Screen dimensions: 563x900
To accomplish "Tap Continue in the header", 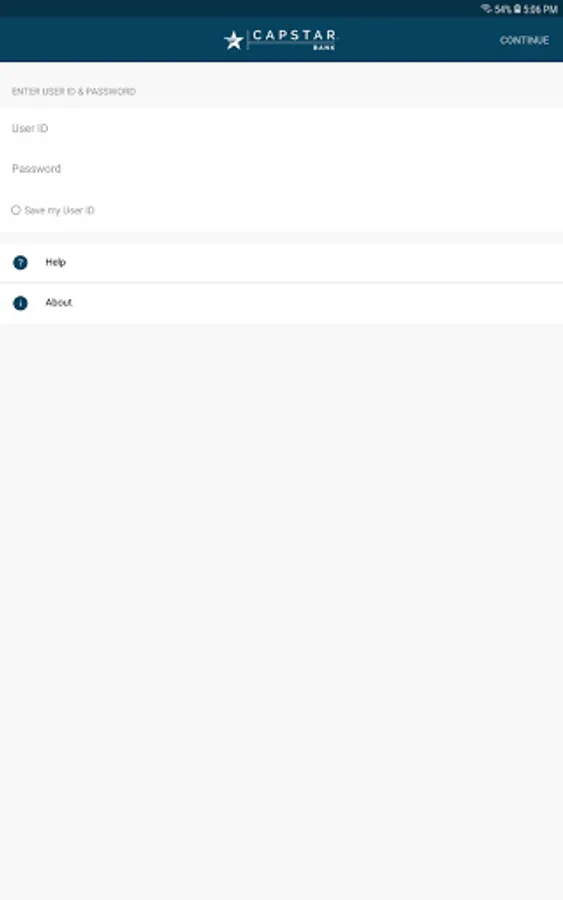I will point(524,40).
